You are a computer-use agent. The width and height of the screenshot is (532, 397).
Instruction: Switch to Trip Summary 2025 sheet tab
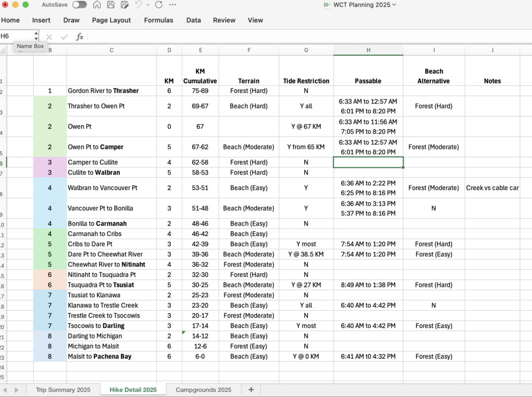point(63,390)
